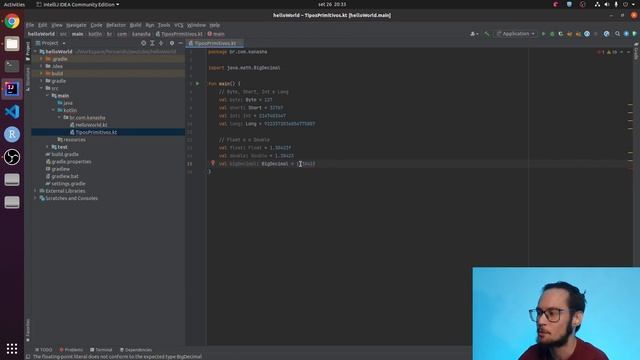Toggle the Project side tool button
Viewport: 640px width, 360px height.
click(28, 51)
